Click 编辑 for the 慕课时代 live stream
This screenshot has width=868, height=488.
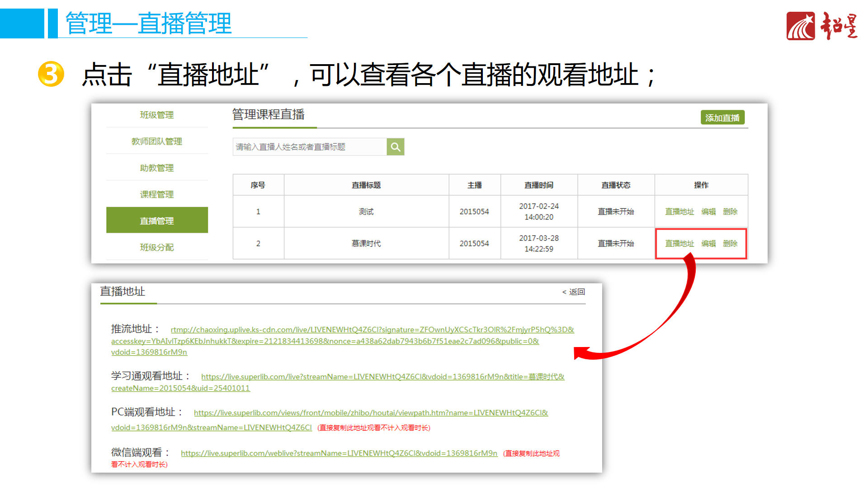point(708,244)
